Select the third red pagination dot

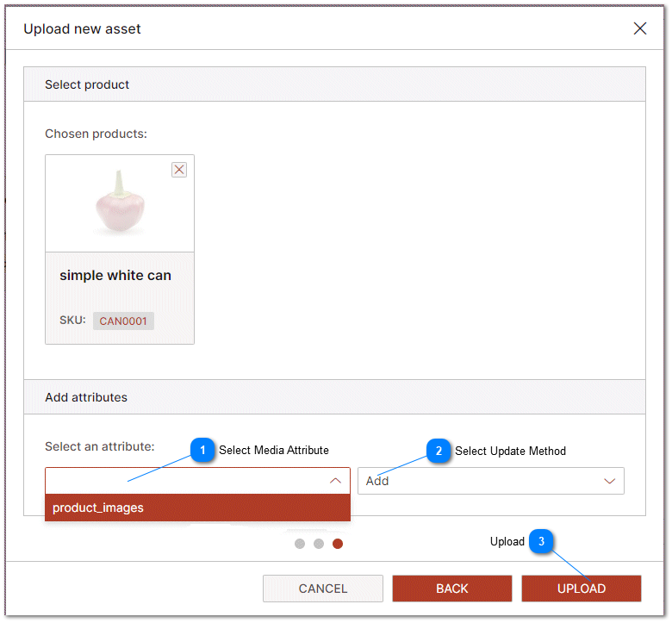(x=338, y=544)
